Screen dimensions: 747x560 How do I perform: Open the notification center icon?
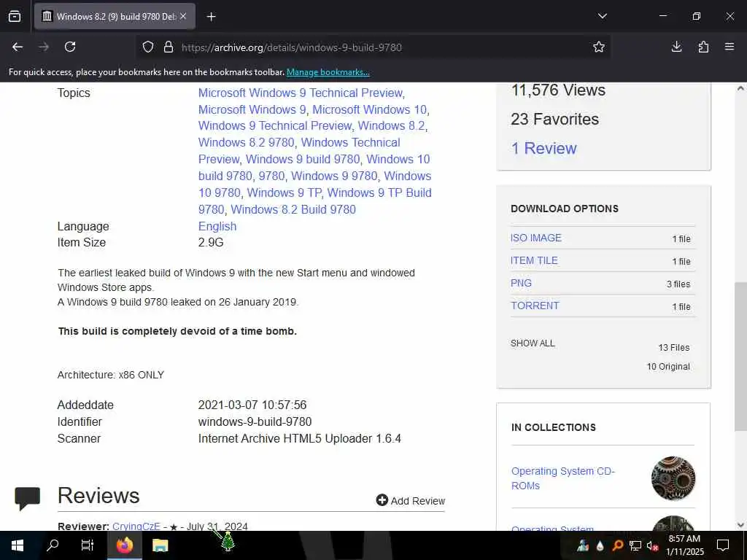point(723,545)
